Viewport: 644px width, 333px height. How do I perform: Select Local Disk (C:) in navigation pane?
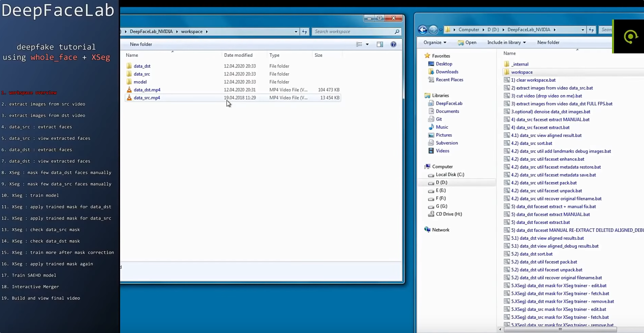coord(450,175)
